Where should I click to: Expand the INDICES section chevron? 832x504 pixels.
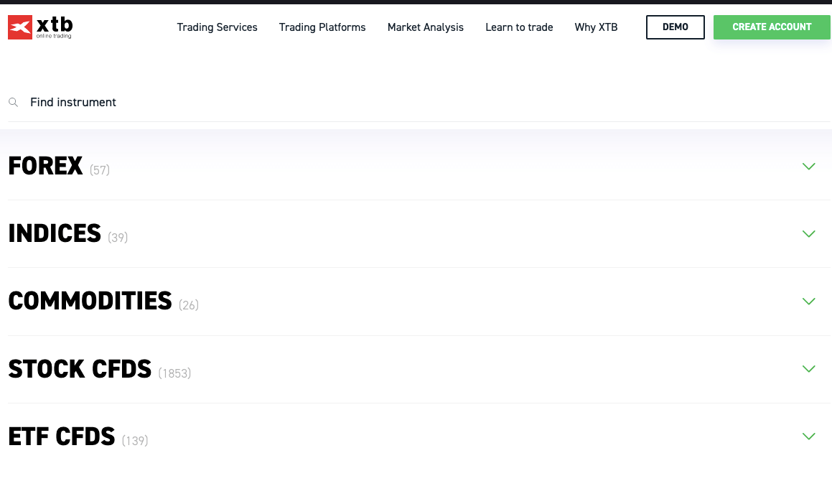808,234
